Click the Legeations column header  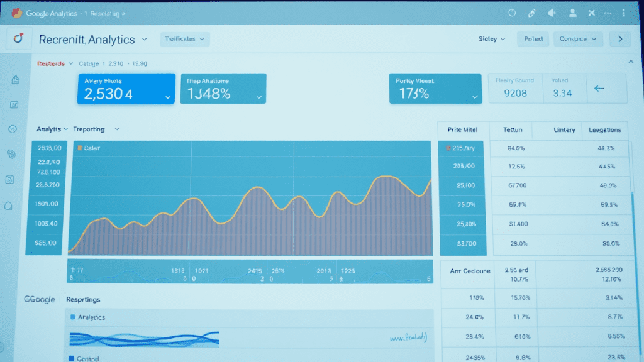(x=604, y=130)
